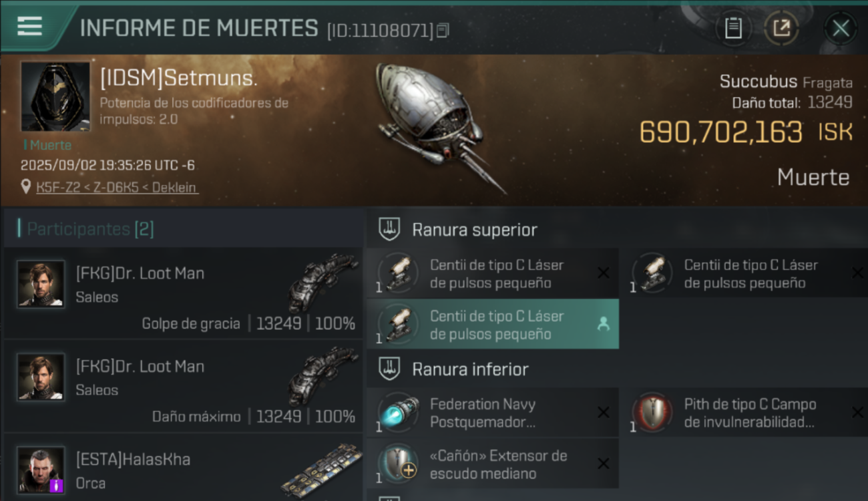This screenshot has height=501, width=868.
Task: Click the person icon on highlighted laser
Action: click(603, 324)
